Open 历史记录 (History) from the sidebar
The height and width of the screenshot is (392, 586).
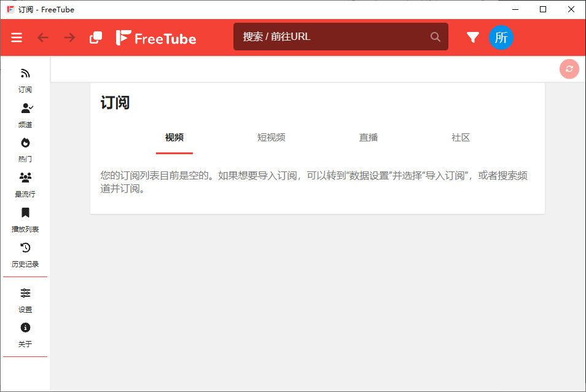coord(25,254)
